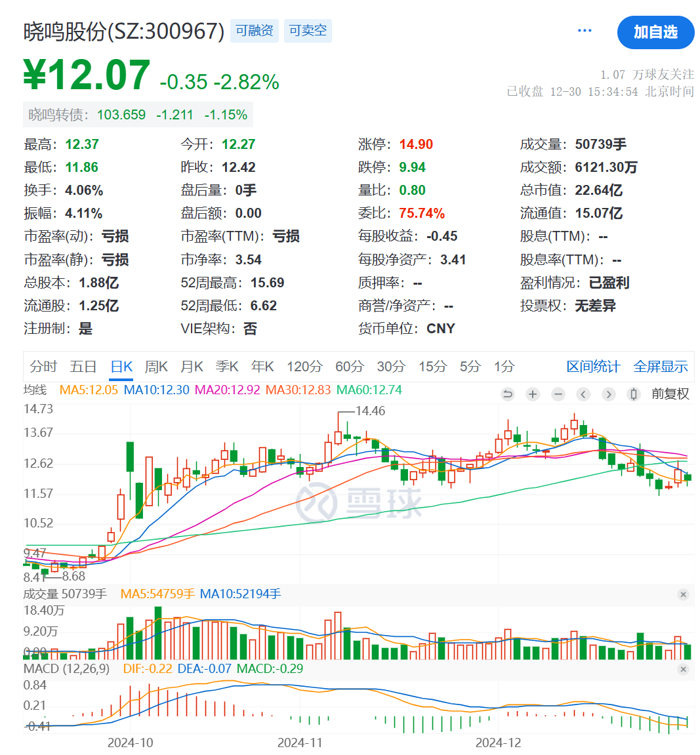Switch to 周K weekly chart tab

click(156, 367)
